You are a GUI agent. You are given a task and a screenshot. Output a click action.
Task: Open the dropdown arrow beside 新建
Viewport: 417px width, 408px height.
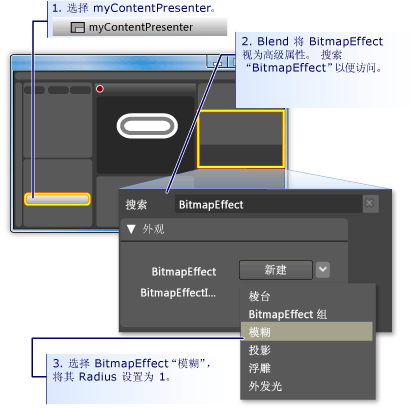click(x=323, y=270)
